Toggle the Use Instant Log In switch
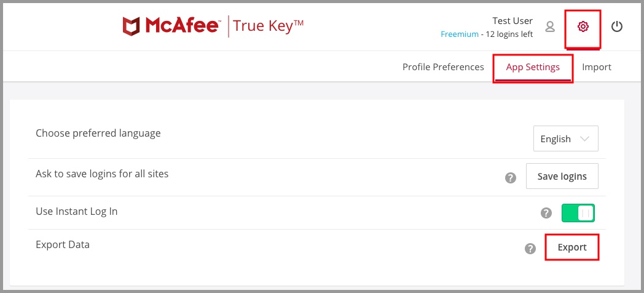This screenshot has width=644, height=293. click(578, 213)
